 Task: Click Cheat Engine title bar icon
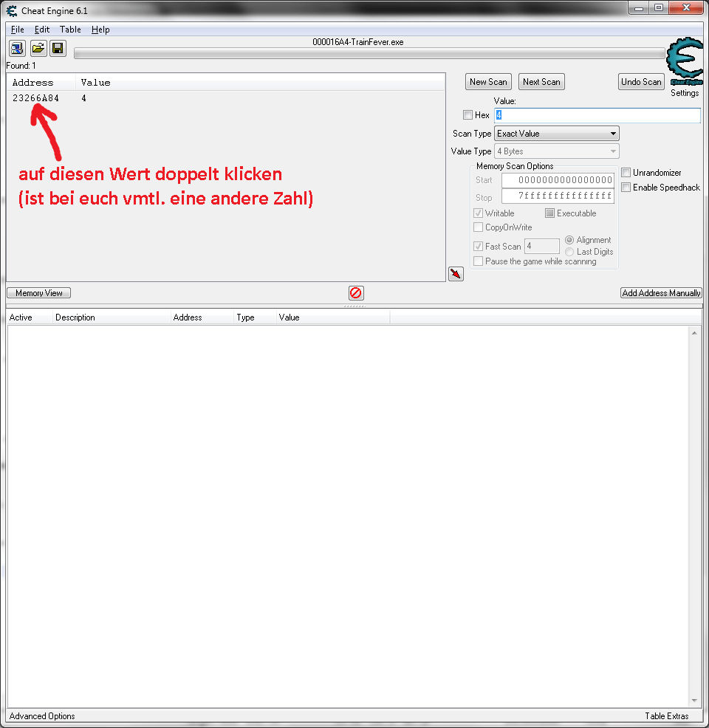[12, 10]
